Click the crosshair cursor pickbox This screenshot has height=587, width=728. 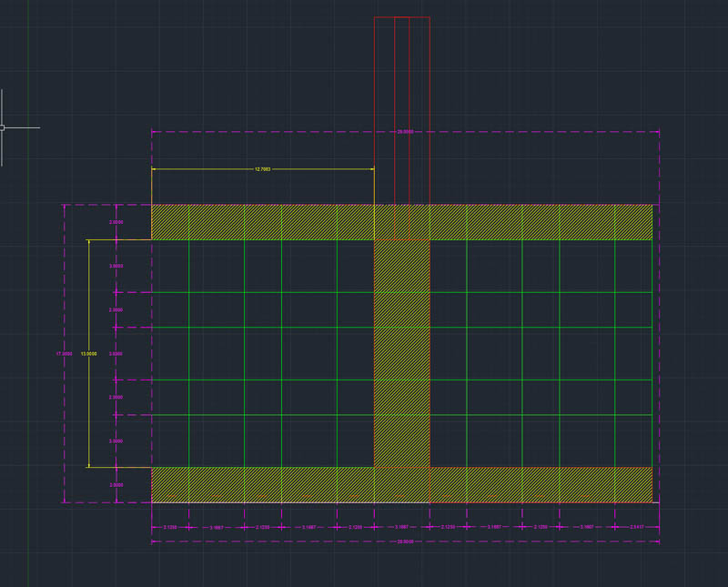(3, 127)
